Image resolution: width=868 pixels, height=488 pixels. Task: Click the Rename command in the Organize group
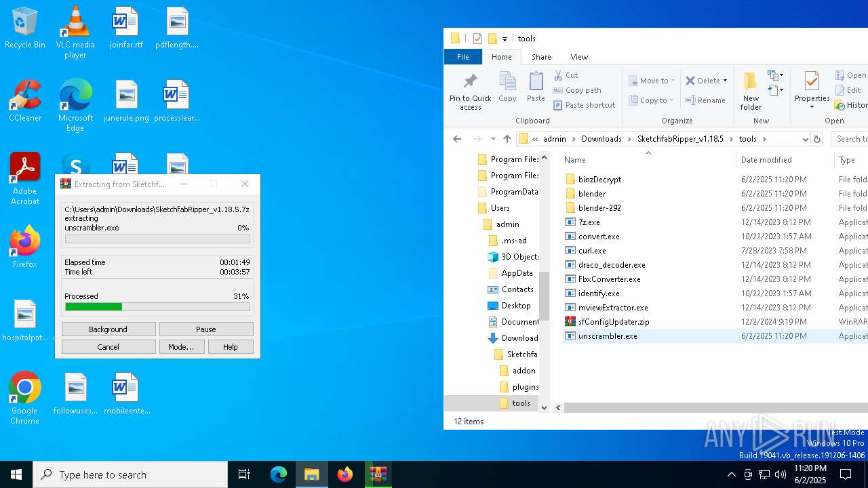click(x=705, y=100)
